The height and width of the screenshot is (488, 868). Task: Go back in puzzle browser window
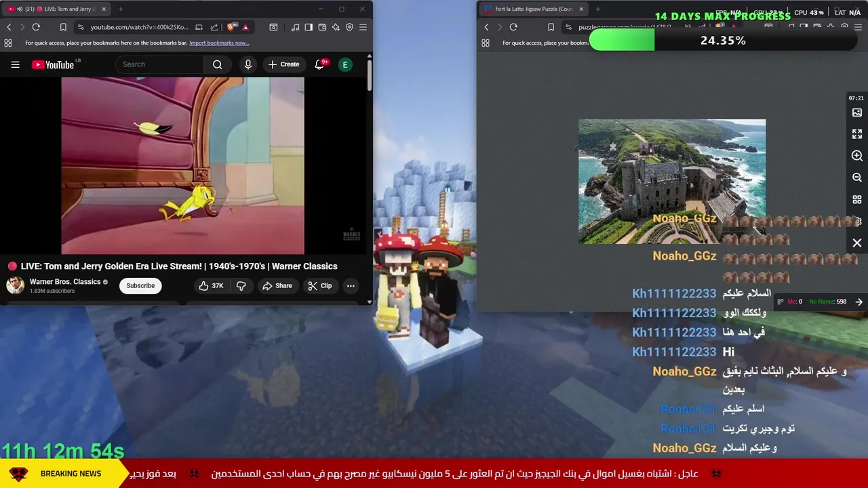coord(486,27)
